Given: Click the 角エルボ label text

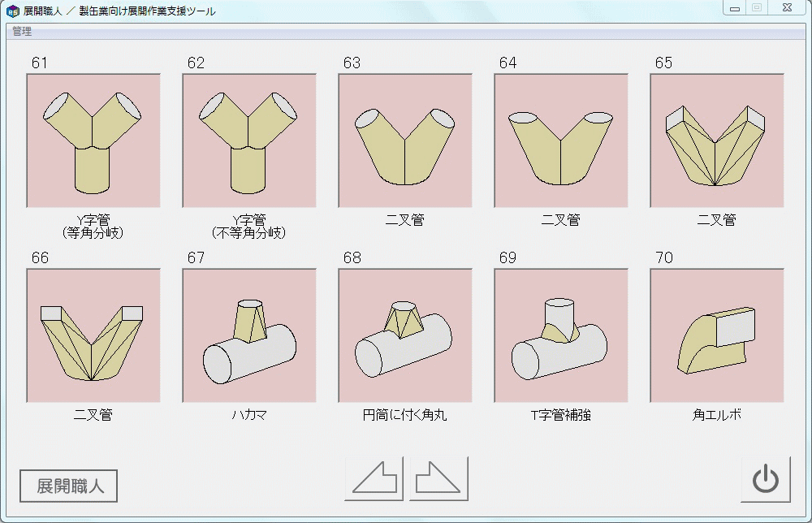Looking at the screenshot, I should [x=717, y=415].
